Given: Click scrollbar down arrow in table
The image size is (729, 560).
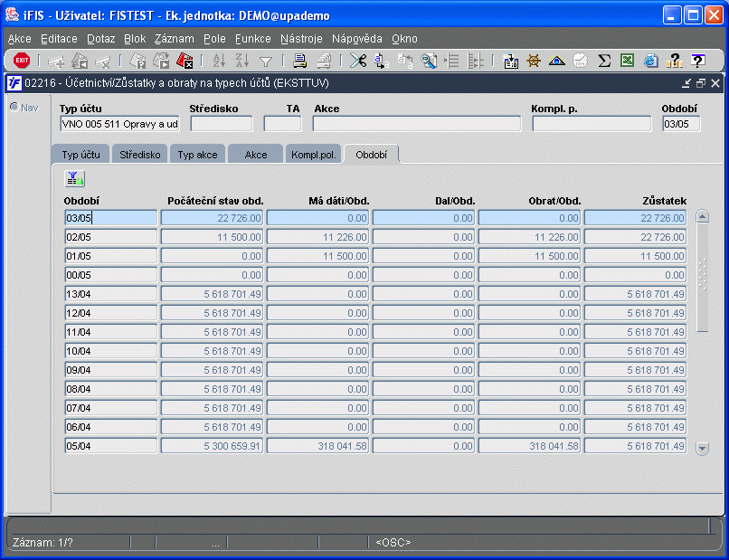Looking at the screenshot, I should [x=703, y=448].
